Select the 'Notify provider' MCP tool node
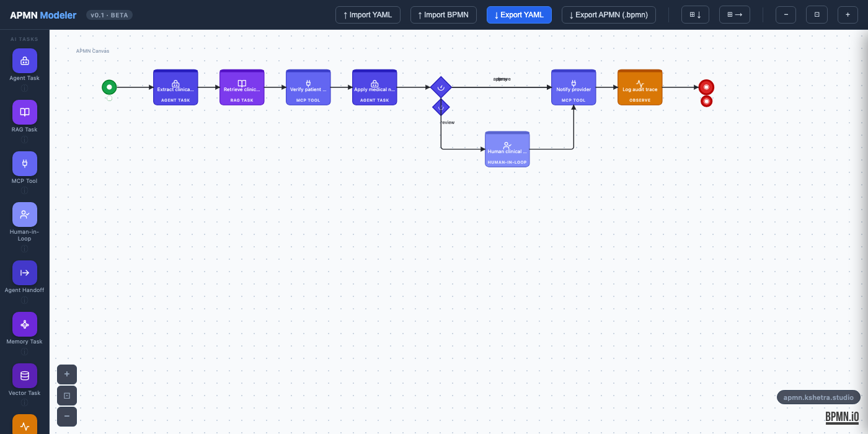Screen dimensions: 868x434 click(x=573, y=87)
